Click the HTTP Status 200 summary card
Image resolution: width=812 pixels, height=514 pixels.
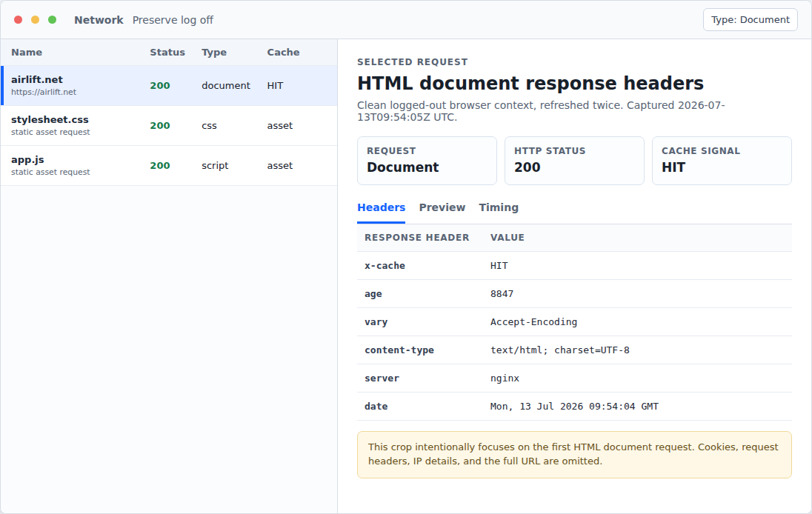click(x=574, y=161)
